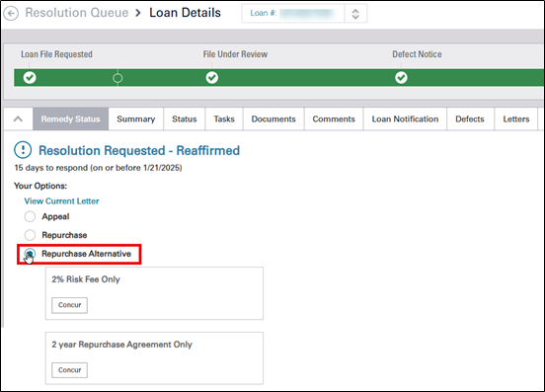Select the Appeal radio option

click(x=30, y=216)
